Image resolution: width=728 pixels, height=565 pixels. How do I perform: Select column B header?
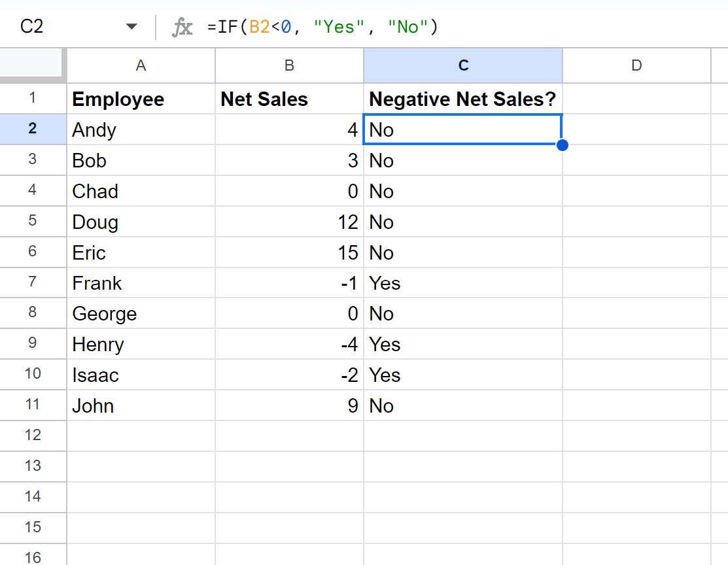click(x=288, y=65)
